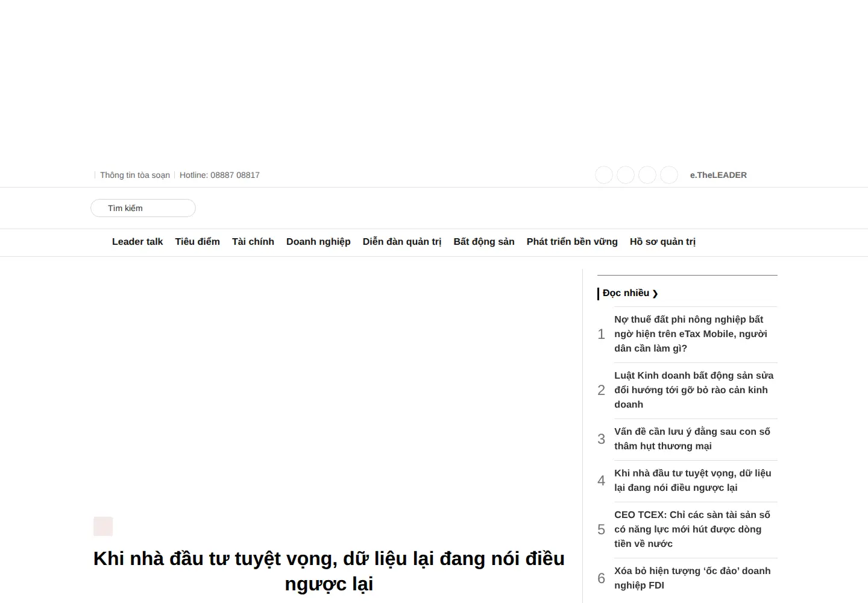The image size is (868, 603).
Task: Open Phát triển bền vững section
Action: pos(572,242)
